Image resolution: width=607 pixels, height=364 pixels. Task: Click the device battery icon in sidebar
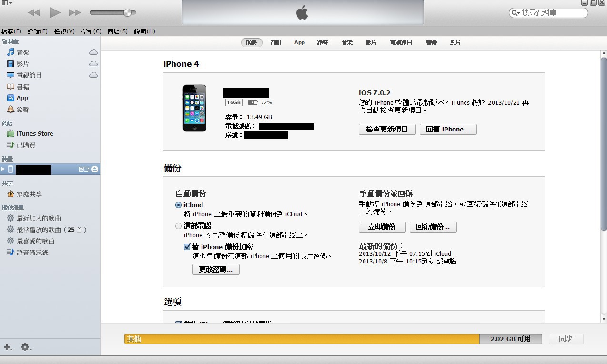(x=84, y=169)
